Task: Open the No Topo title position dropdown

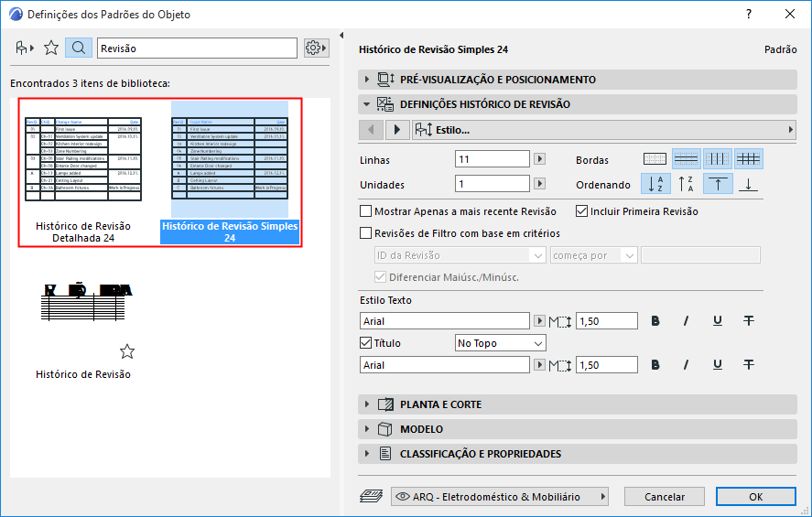Action: click(500, 343)
